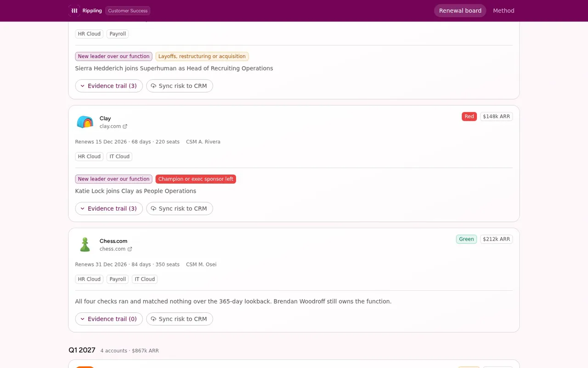Open the external link icon beside chess.com
The height and width of the screenshot is (368, 588).
point(130,249)
